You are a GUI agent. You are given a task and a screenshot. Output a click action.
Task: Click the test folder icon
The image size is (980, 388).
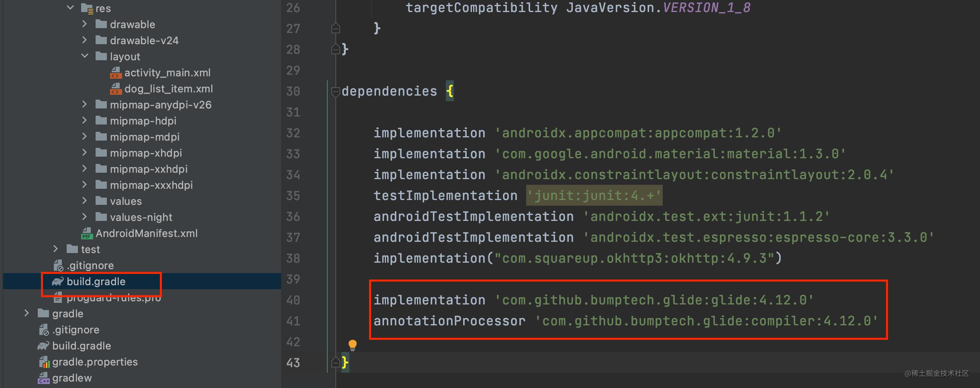point(72,249)
